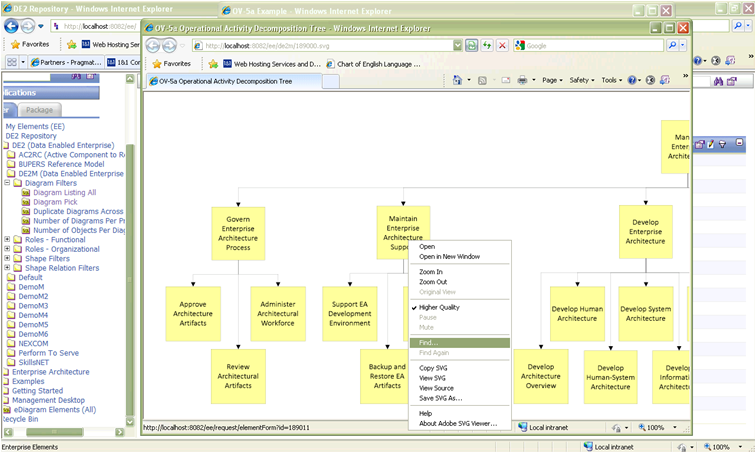Select the Develop Human Architecture box

pyautogui.click(x=577, y=314)
